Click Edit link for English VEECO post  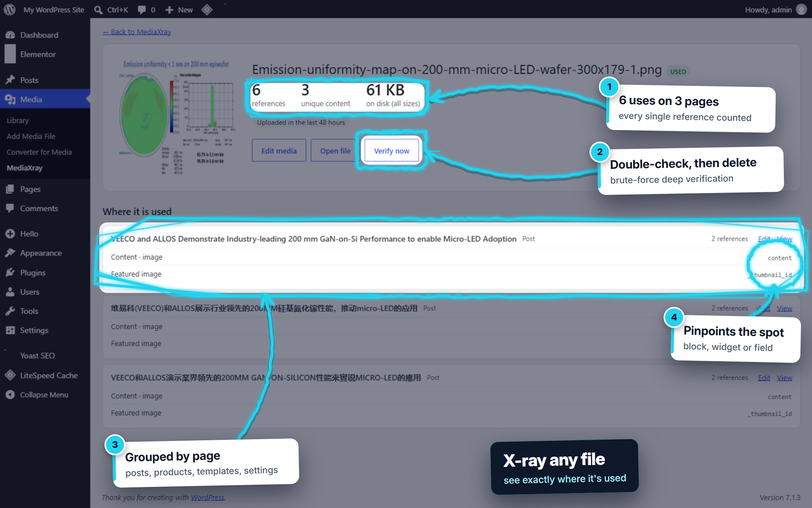764,239
